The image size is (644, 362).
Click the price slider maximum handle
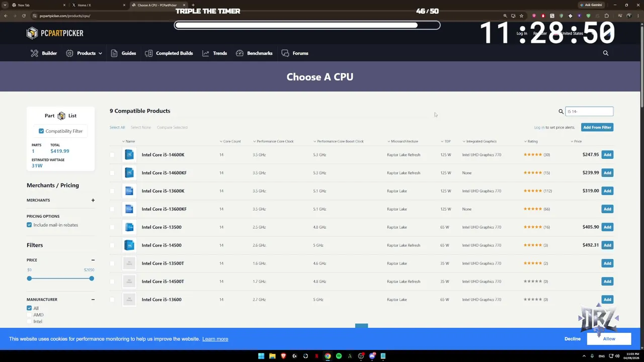pos(92,279)
